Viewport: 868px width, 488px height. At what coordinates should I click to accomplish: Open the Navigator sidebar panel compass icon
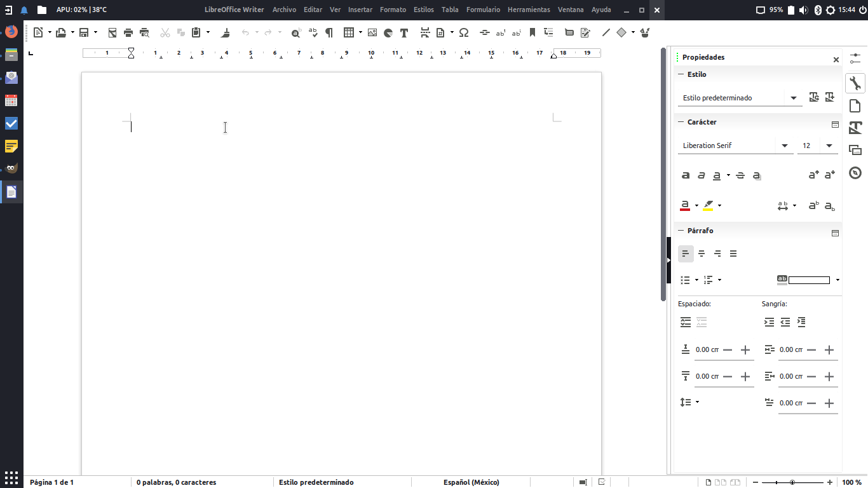[855, 173]
